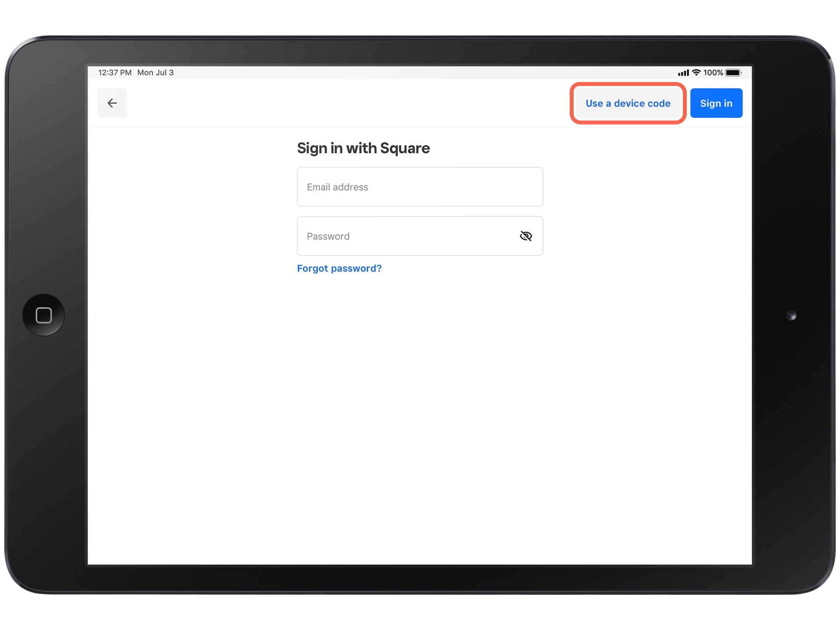Tap Use a device code button
Image resolution: width=840 pixels, height=630 pixels.
point(628,103)
